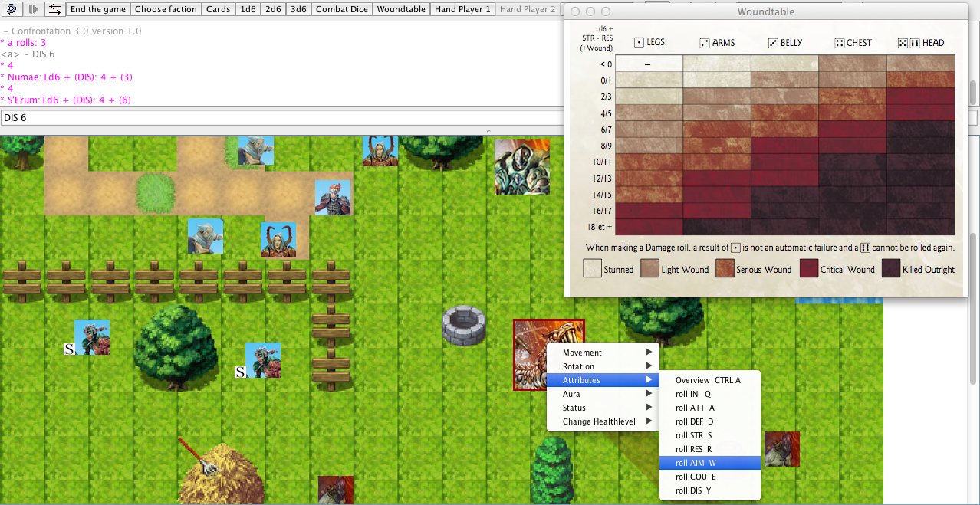Image resolution: width=980 pixels, height=505 pixels.
Task: Click the undo swirl icon in the toolbar
Action: [12, 9]
